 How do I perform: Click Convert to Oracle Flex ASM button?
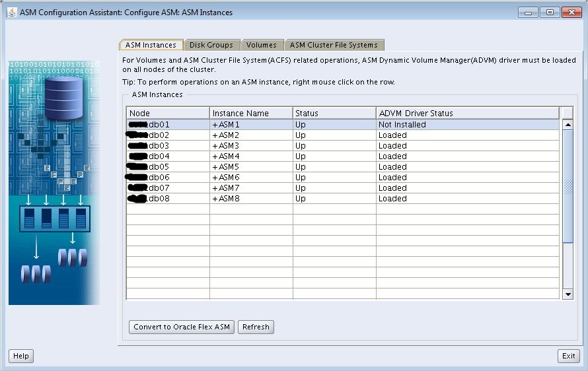(x=182, y=327)
